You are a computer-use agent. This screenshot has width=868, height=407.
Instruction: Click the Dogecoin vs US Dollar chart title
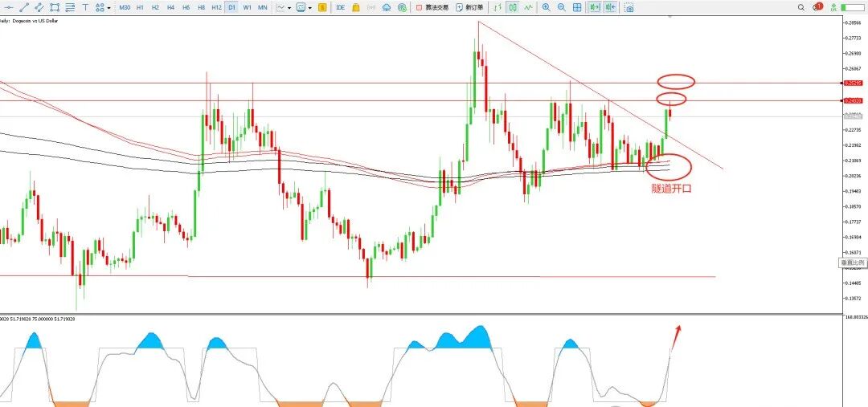pyautogui.click(x=35, y=20)
